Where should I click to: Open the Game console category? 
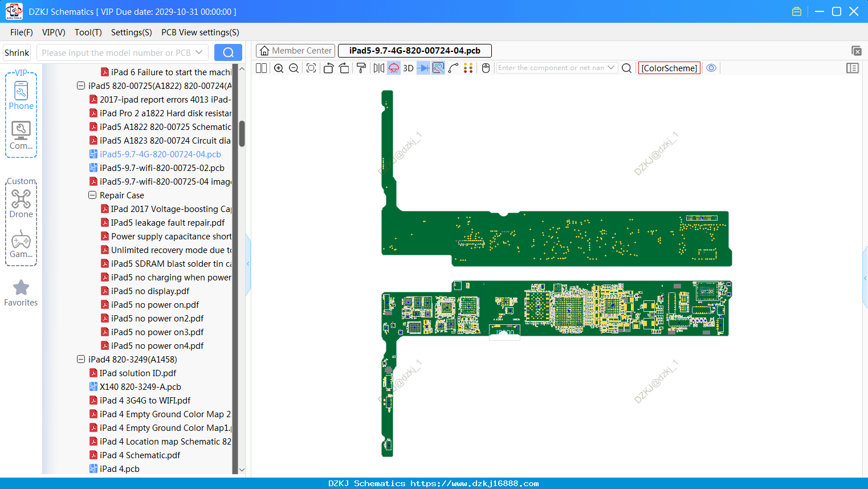[21, 244]
